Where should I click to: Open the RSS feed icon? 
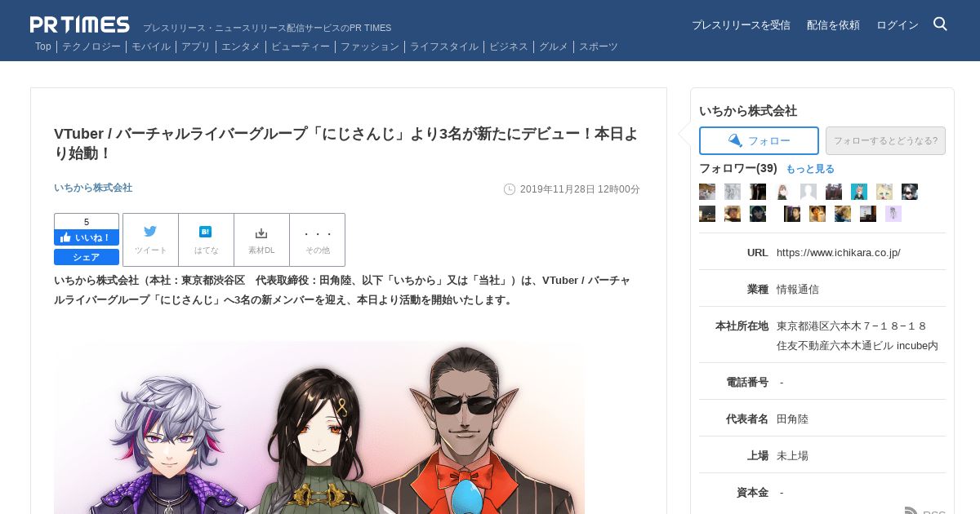[911, 512]
